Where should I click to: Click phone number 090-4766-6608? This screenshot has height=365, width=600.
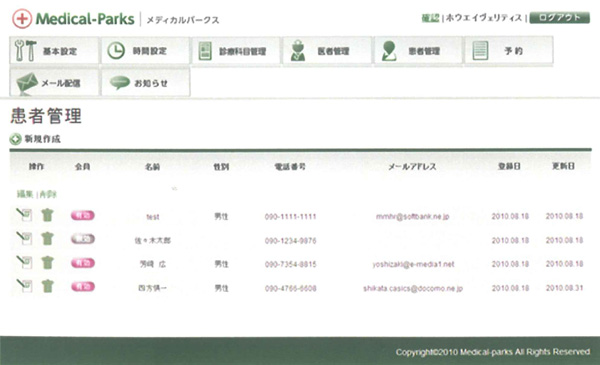pos(290,288)
